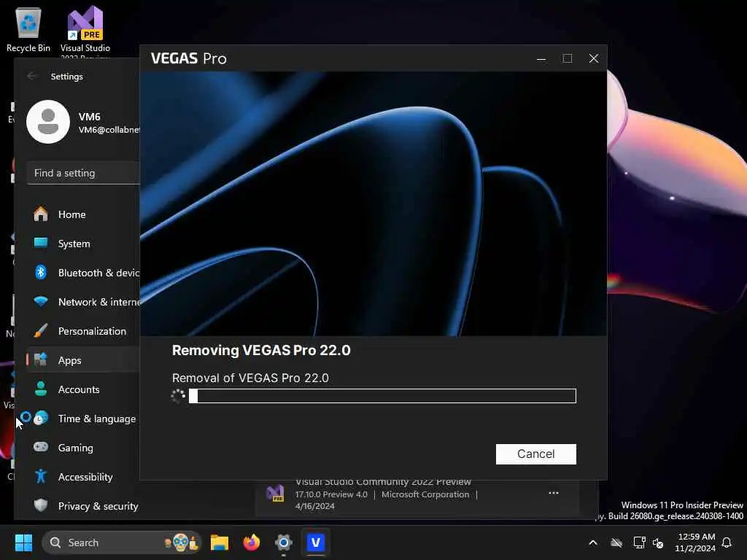This screenshot has height=560, width=747.
Task: Open File Explorer from taskbar
Action: pyautogui.click(x=220, y=542)
